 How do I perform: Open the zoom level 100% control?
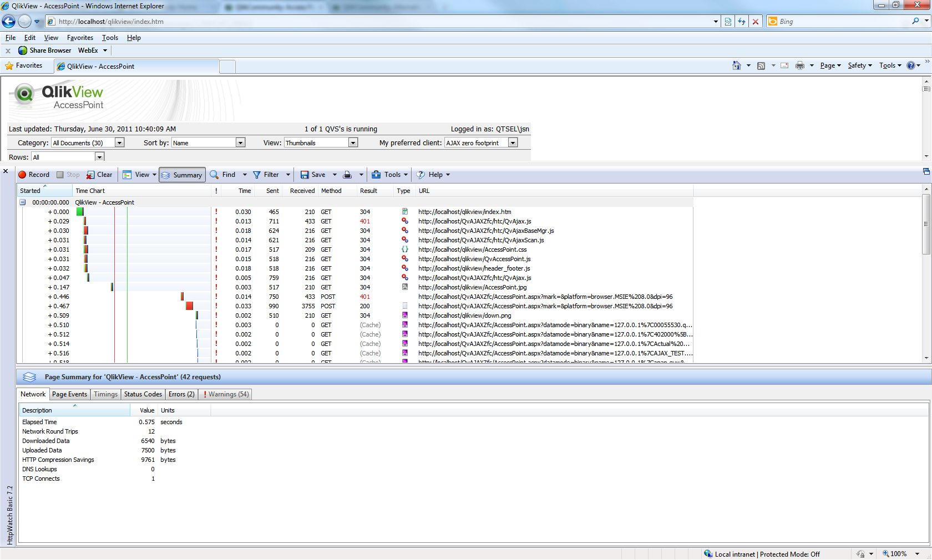pos(901,554)
